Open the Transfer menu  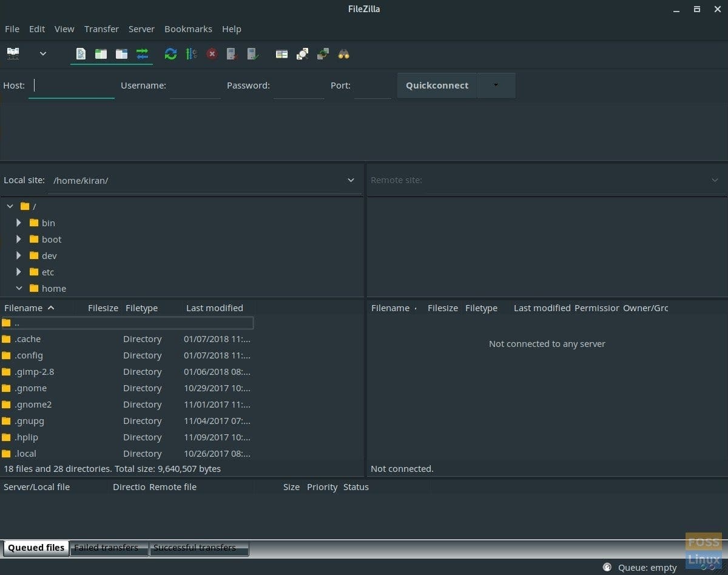click(101, 29)
